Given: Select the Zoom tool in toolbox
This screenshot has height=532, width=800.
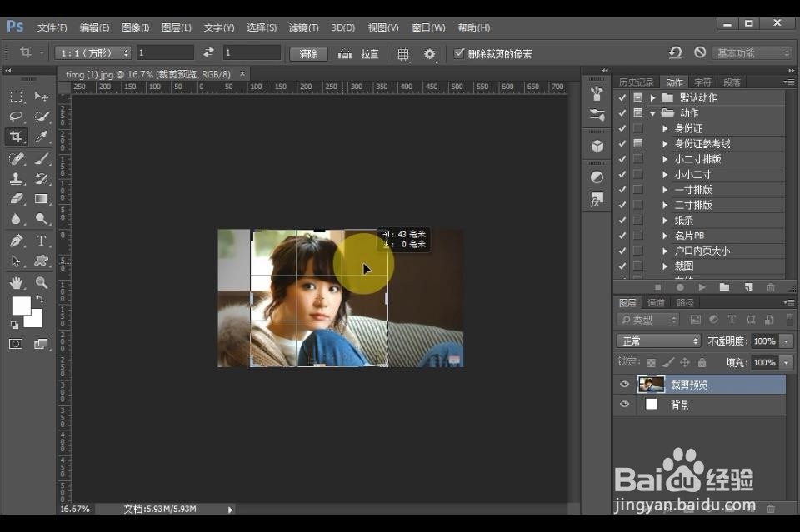Looking at the screenshot, I should pos(42,283).
